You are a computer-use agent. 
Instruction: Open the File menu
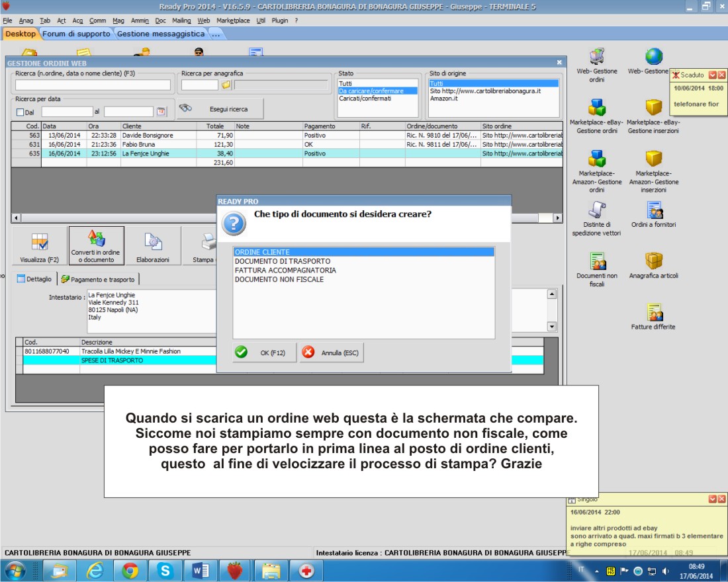(7, 21)
